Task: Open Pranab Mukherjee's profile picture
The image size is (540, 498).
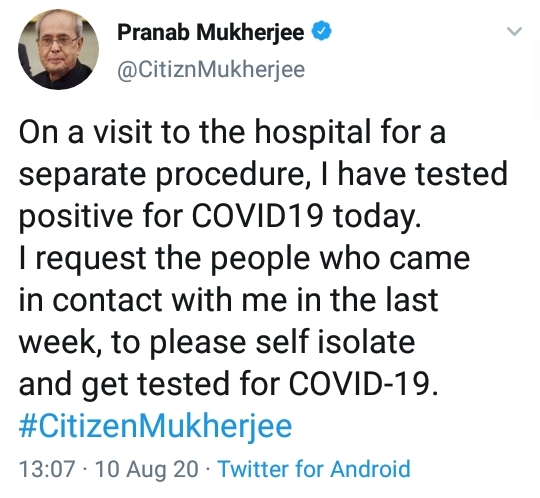Action: point(59,49)
